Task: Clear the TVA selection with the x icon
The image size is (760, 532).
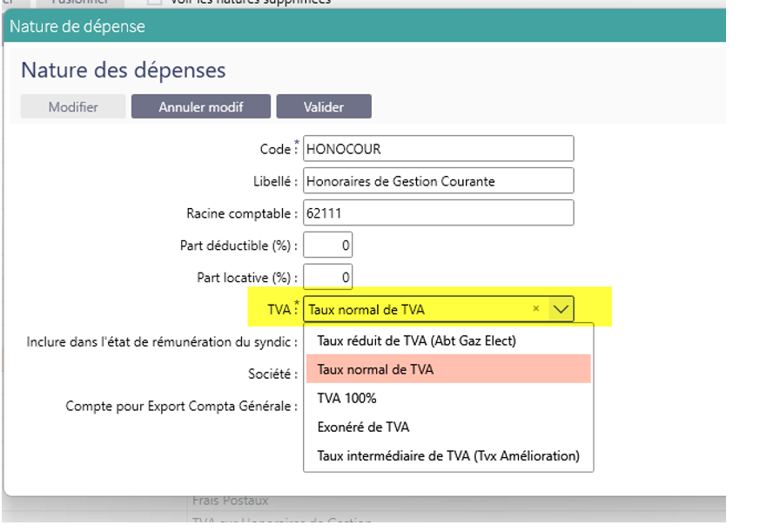Action: 536,308
